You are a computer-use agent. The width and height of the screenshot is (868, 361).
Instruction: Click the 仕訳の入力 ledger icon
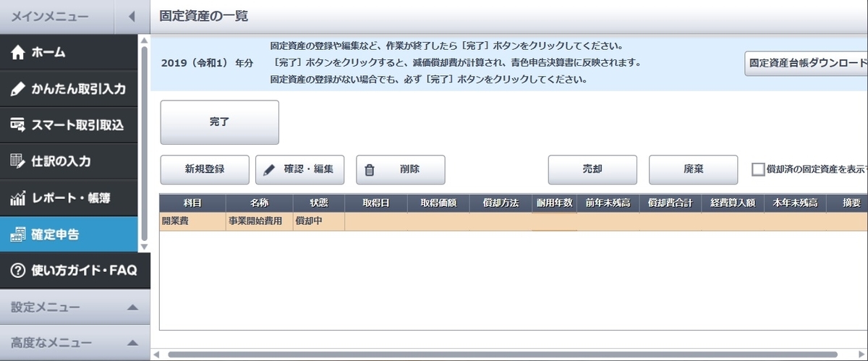18,161
